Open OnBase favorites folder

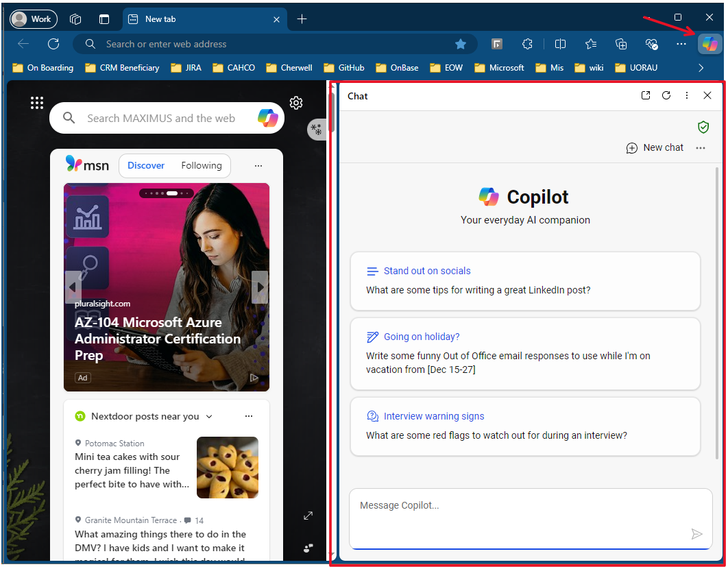[x=397, y=68]
